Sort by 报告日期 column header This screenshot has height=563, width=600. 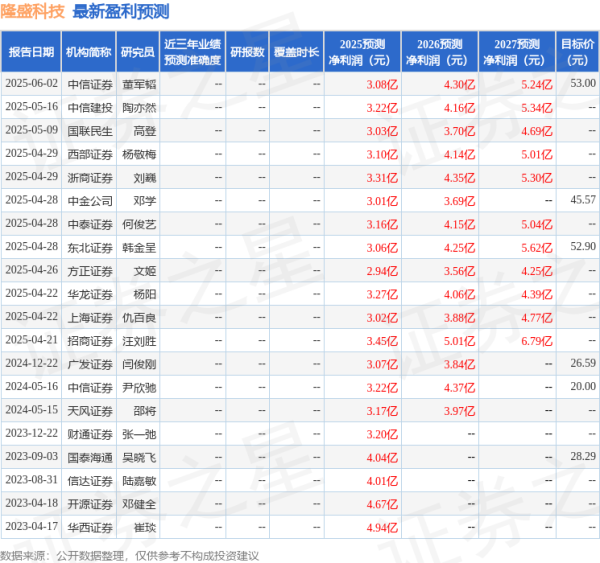click(x=30, y=51)
